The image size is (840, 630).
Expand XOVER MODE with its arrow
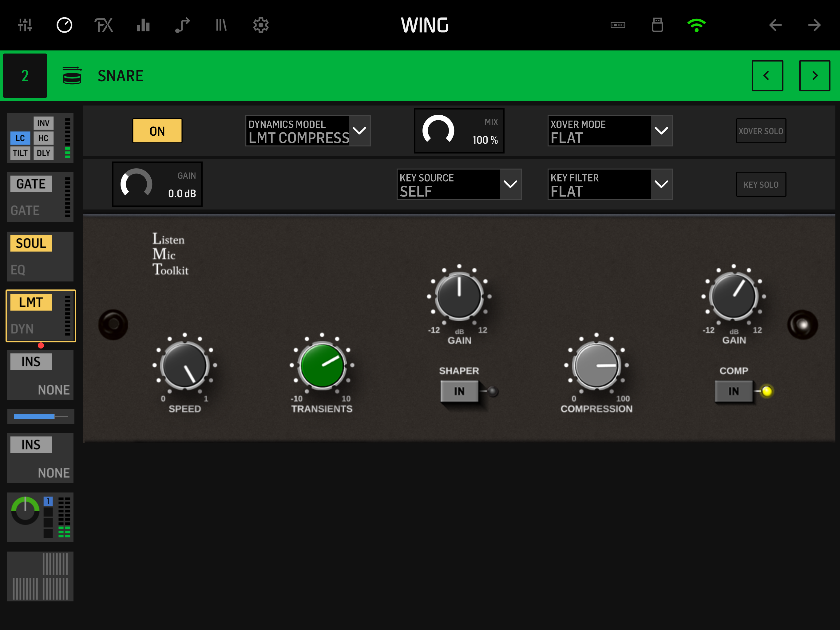point(662,131)
